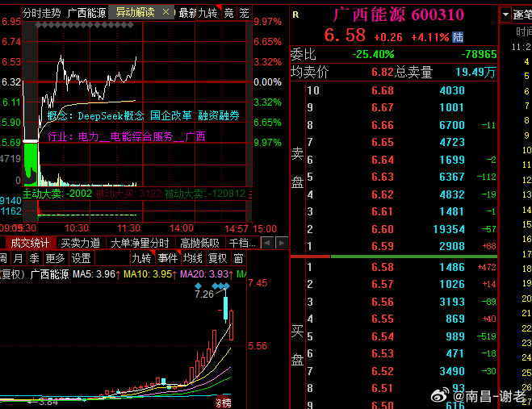532x409 pixels.
Task: Select the truncated 千档... tab
Action: point(242,243)
